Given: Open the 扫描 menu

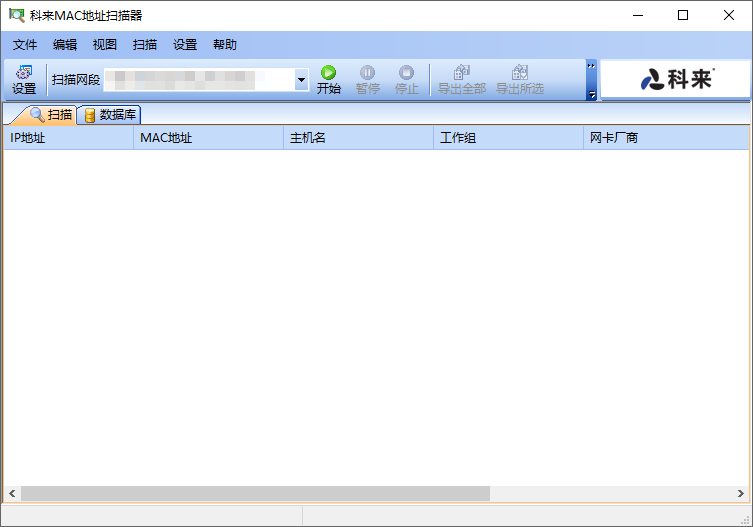Looking at the screenshot, I should pyautogui.click(x=145, y=45).
